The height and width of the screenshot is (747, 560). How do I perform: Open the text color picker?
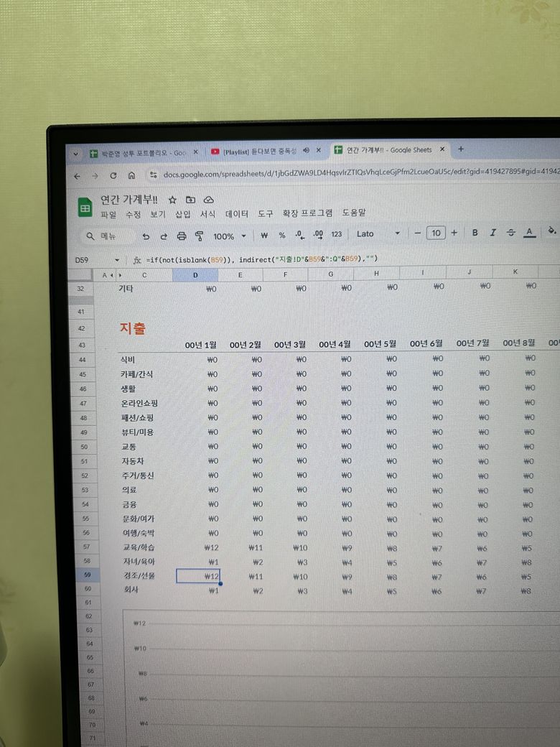point(530,232)
